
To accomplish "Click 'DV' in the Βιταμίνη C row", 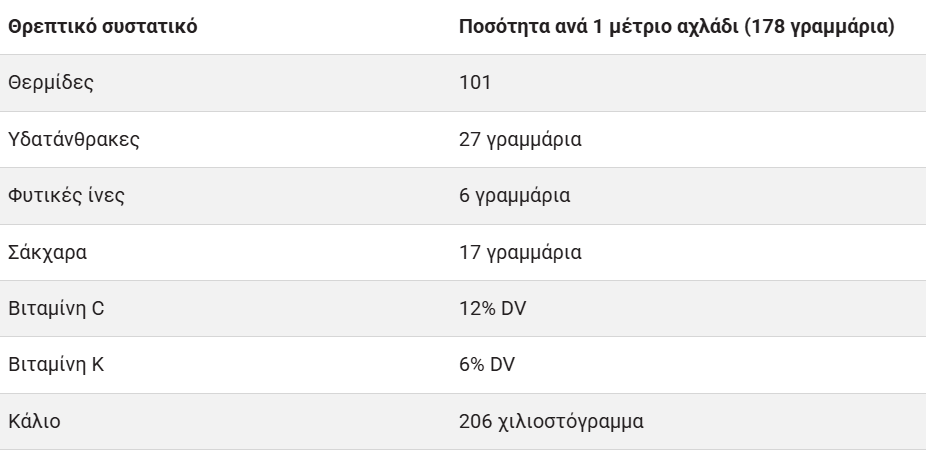I will point(513,308).
